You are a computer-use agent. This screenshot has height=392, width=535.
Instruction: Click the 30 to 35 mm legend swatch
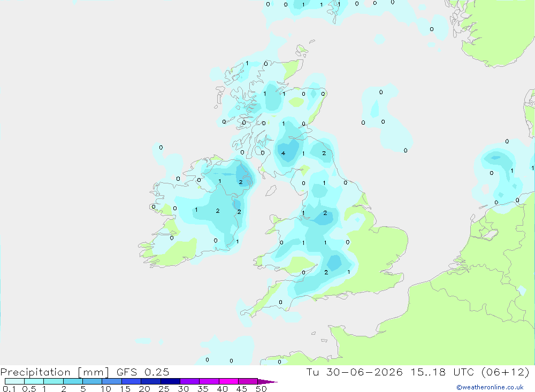(x=190, y=381)
